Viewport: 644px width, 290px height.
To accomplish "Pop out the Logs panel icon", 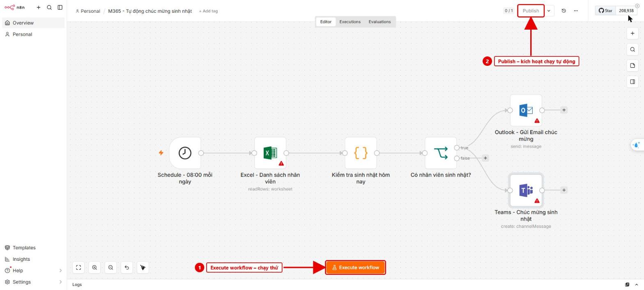I will [627, 285].
